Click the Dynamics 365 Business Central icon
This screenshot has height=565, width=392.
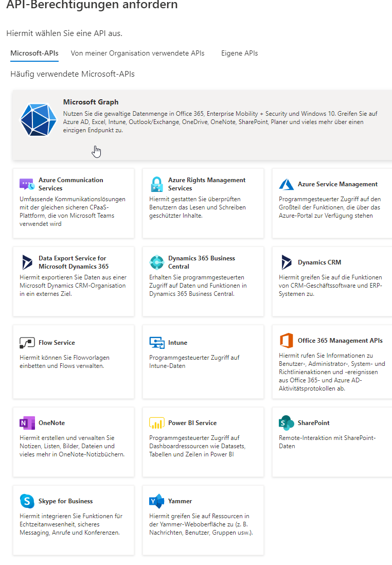click(x=157, y=262)
